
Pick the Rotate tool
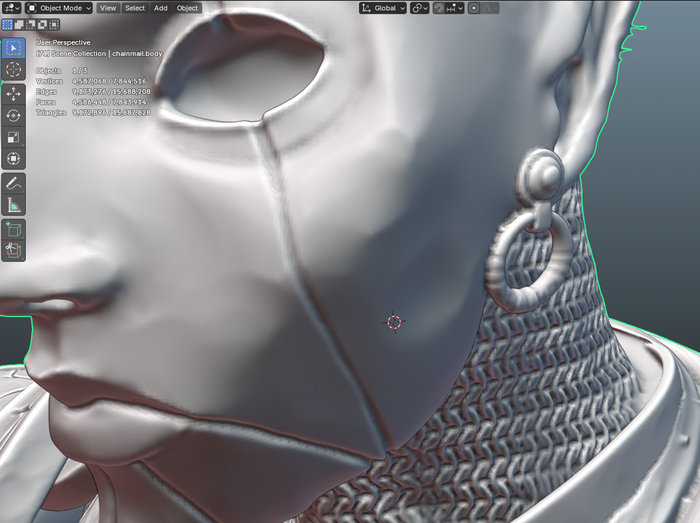coord(14,115)
